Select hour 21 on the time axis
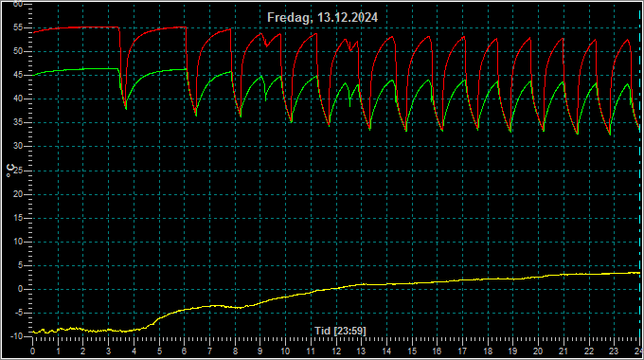Screen dimensions: 644x360 point(563,351)
